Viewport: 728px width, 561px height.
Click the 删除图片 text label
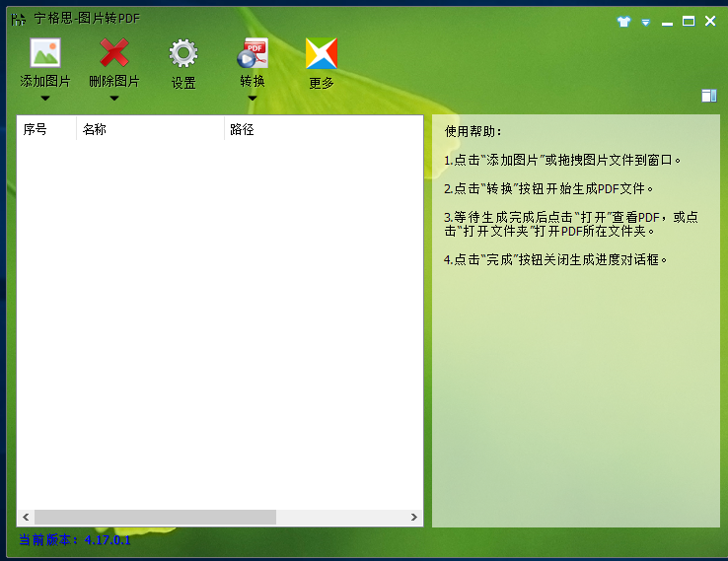114,81
